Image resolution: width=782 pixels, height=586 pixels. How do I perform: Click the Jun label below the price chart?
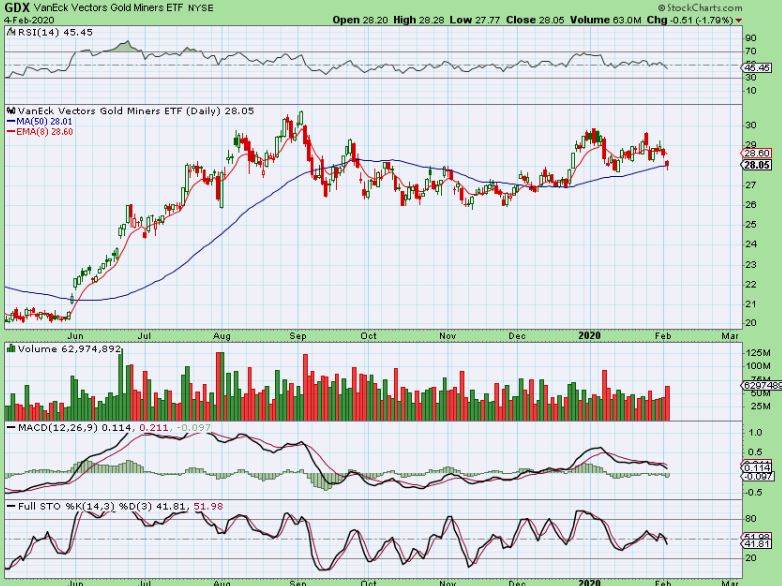pos(75,336)
